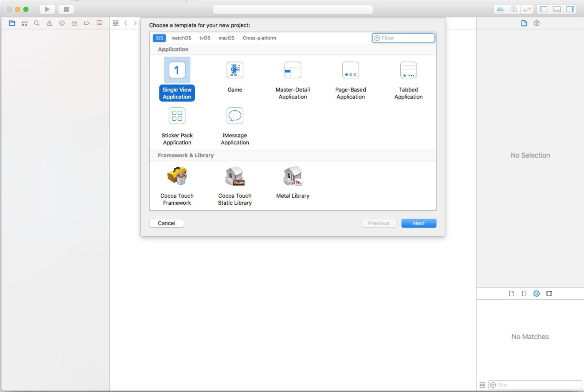Select the Game template
The height and width of the screenshot is (392, 584).
pyautogui.click(x=235, y=77)
